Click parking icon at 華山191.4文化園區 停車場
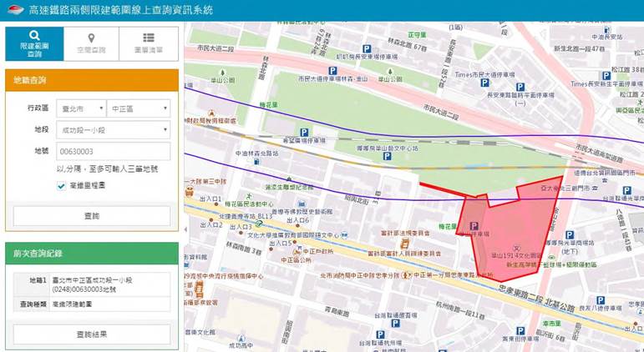 point(474,226)
